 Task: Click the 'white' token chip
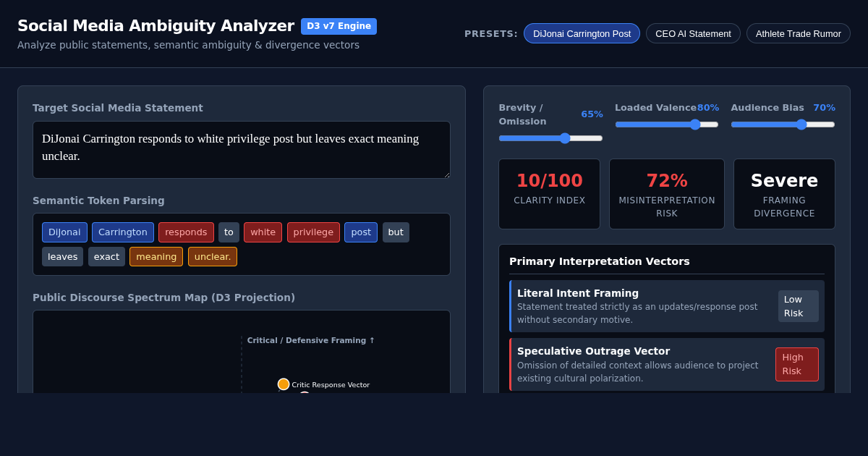pyautogui.click(x=263, y=232)
